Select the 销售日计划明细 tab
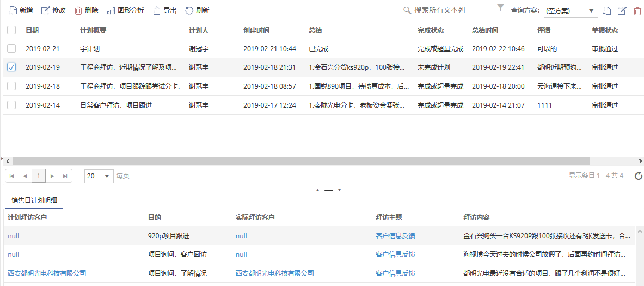The width and height of the screenshot is (644, 286). coord(34,201)
